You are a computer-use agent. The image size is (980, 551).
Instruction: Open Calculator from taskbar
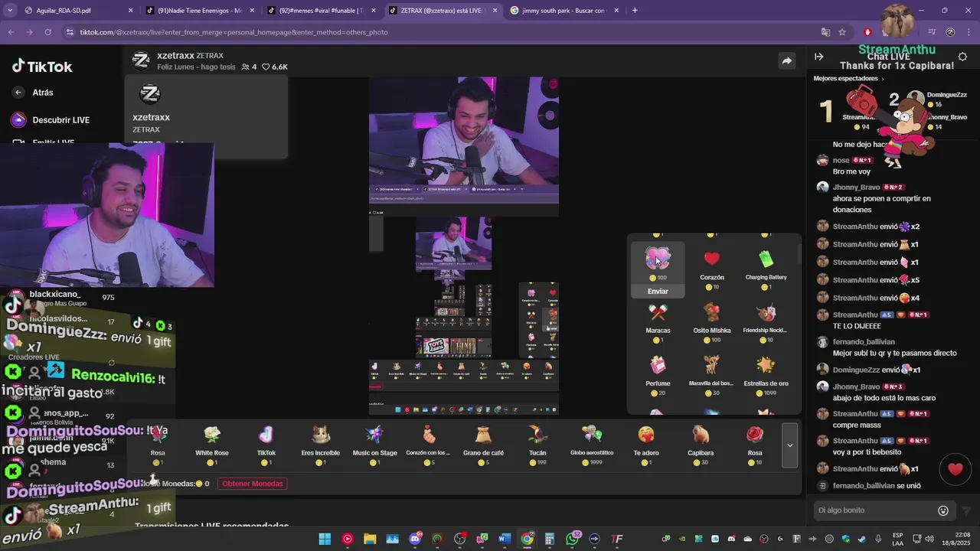pyautogui.click(x=550, y=539)
